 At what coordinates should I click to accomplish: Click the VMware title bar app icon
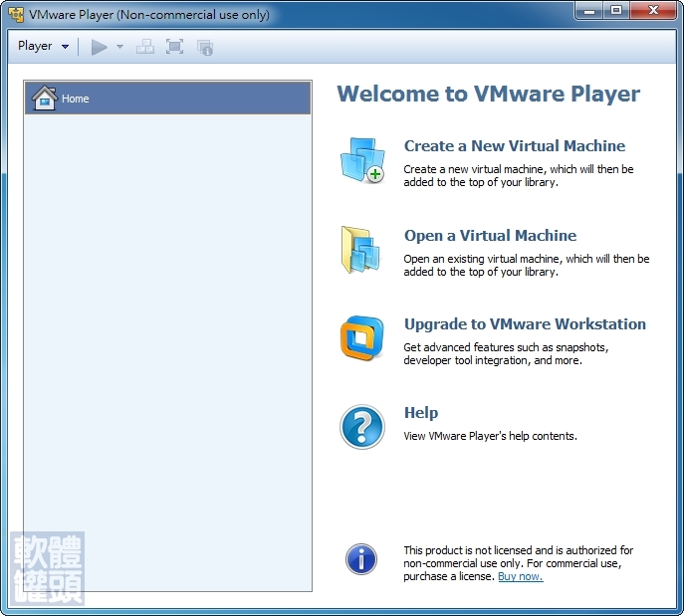(16, 14)
